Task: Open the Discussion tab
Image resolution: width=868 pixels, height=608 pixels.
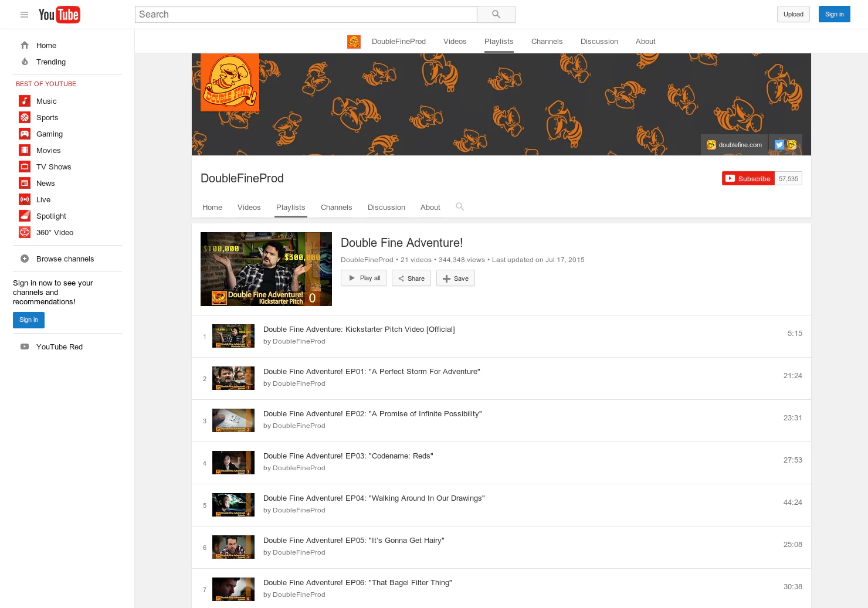Action: [x=386, y=207]
